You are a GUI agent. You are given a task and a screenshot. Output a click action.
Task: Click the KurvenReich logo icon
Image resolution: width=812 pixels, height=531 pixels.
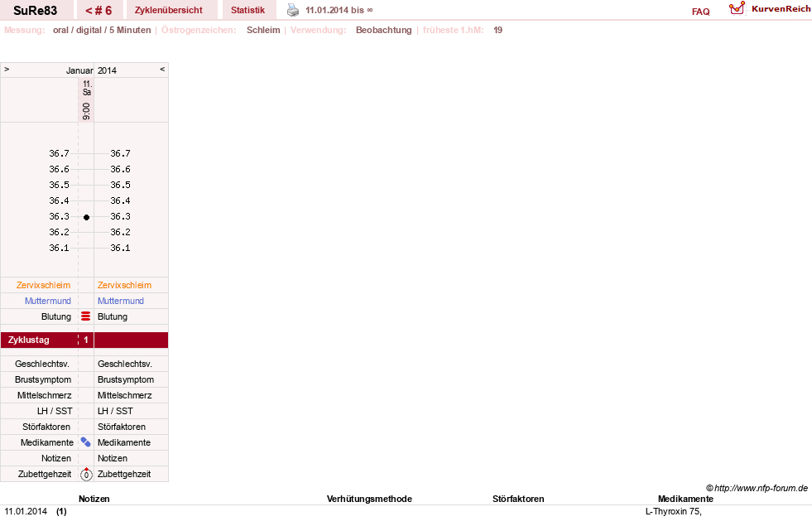click(x=737, y=8)
